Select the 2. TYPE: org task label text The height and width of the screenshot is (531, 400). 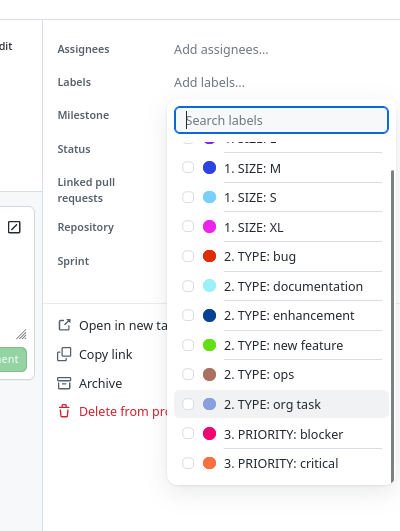click(x=272, y=404)
